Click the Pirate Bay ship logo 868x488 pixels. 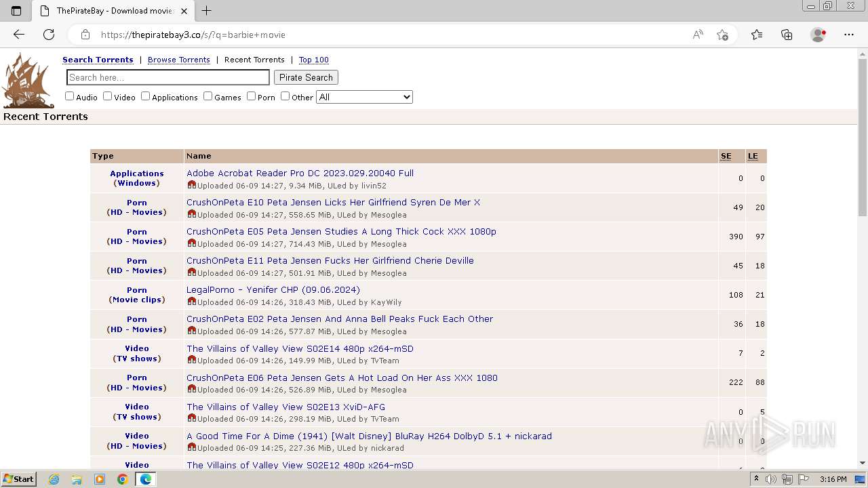[28, 81]
